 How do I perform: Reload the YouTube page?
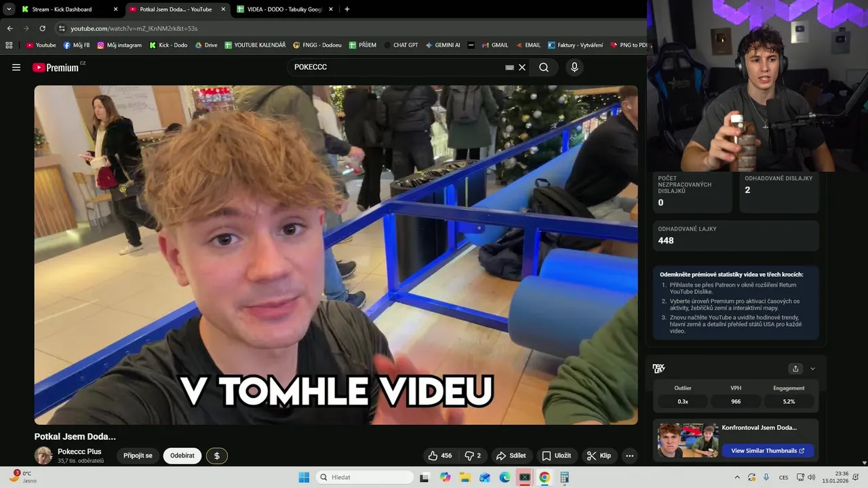pyautogui.click(x=42, y=28)
